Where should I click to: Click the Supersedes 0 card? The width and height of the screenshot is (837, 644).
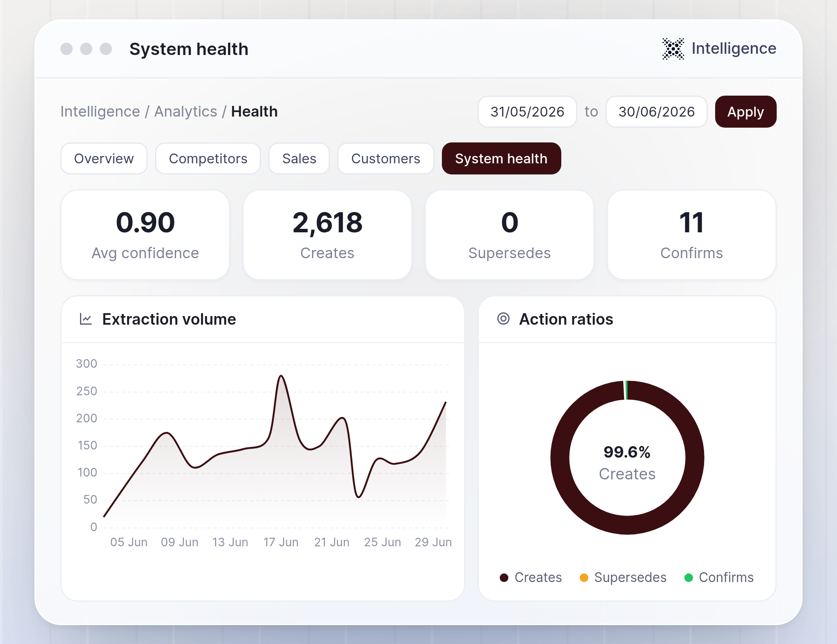(510, 235)
